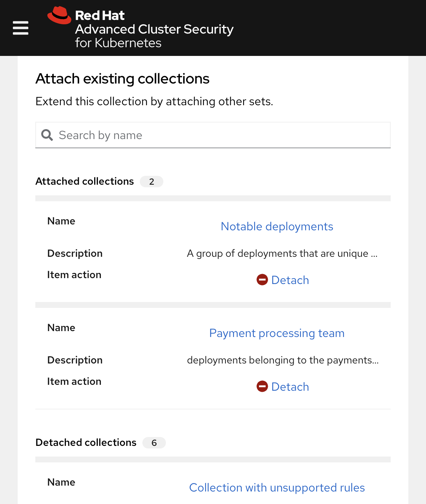Click red minus icon for Payment processing team
This screenshot has height=504, width=426.
pos(262,387)
